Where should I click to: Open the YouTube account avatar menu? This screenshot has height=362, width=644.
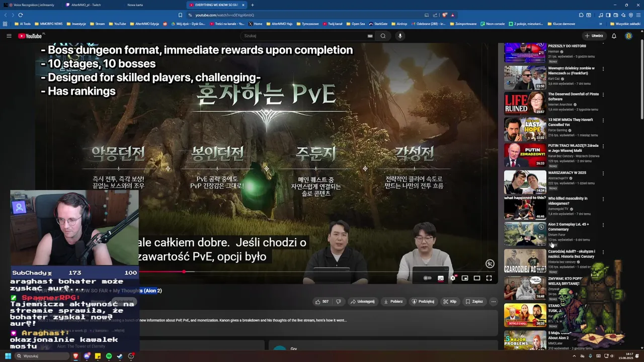pos(628,36)
